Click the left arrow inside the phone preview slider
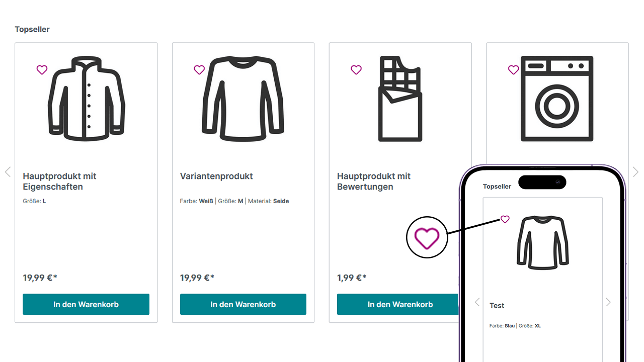This screenshot has height=362, width=644. 477,302
